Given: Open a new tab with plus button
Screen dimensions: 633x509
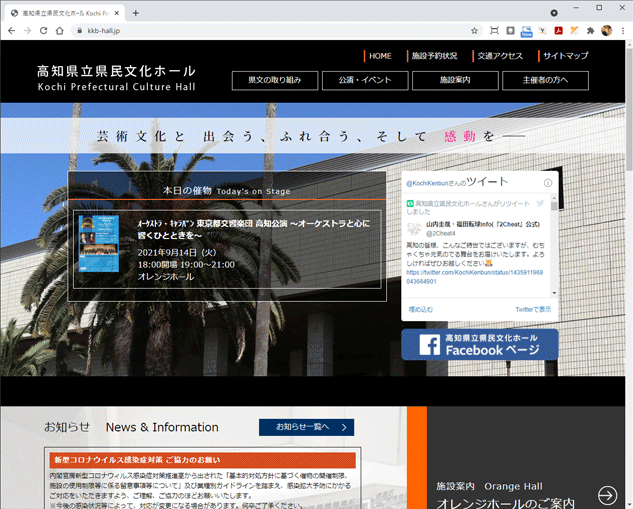Looking at the screenshot, I should [x=136, y=13].
